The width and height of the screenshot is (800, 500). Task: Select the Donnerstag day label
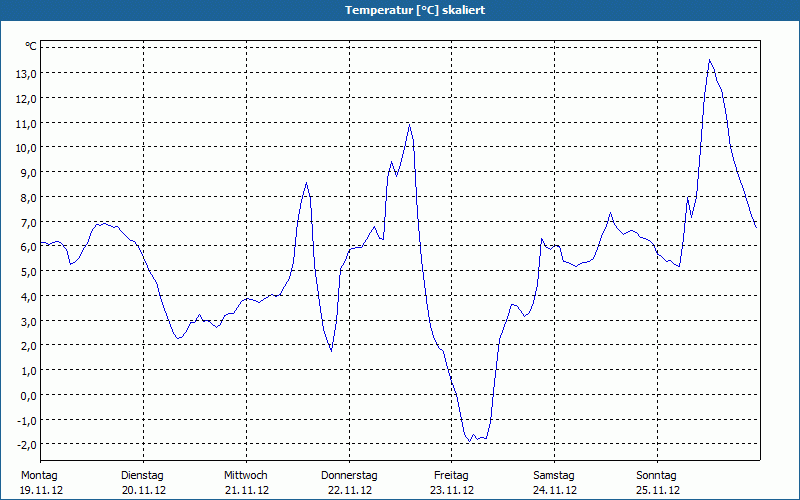349,475
